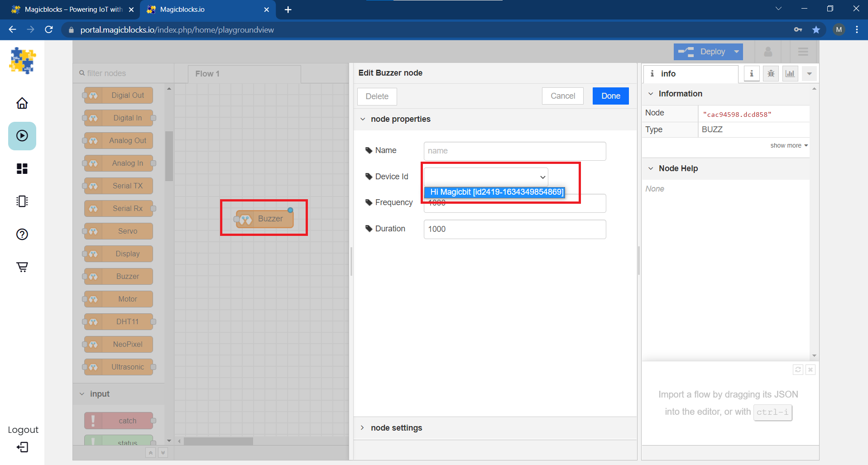Open the Deploy dropdown arrow
Image resolution: width=868 pixels, height=465 pixels.
click(x=737, y=52)
